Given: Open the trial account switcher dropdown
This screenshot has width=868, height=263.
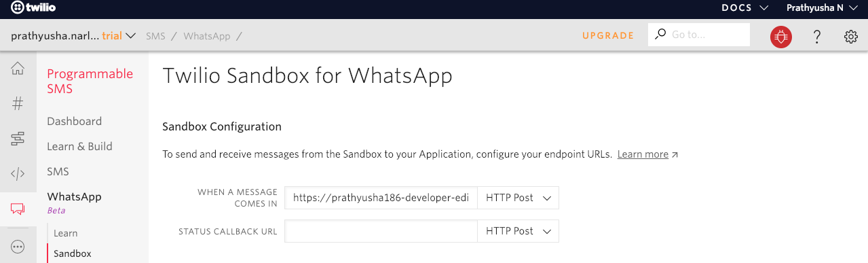Looking at the screenshot, I should 74,35.
